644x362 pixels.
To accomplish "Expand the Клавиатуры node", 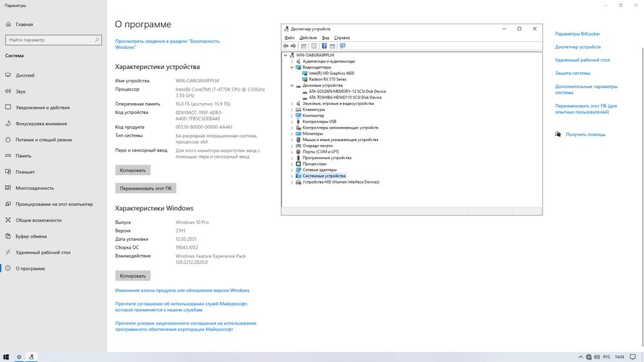I will tap(292, 110).
